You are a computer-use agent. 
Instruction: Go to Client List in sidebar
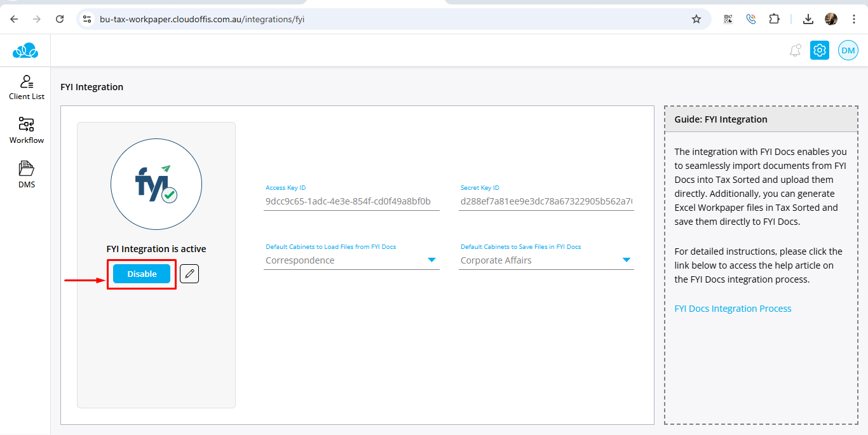tap(27, 88)
